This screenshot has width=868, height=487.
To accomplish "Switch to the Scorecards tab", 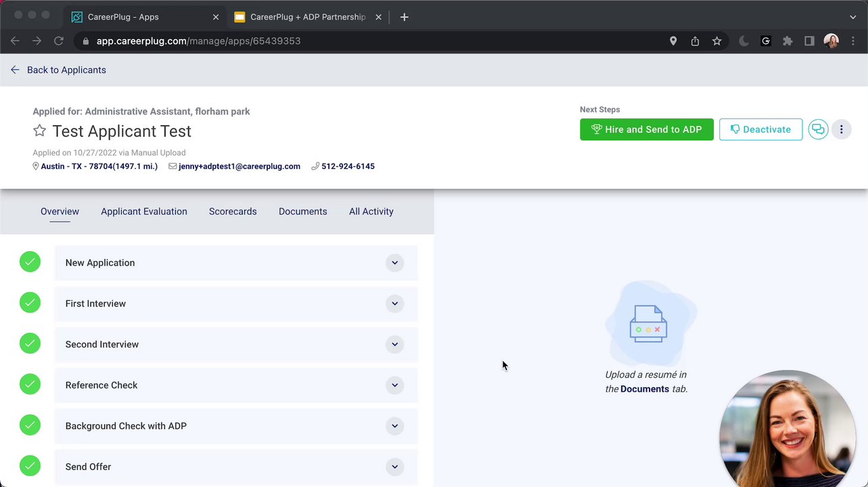I will [x=233, y=212].
